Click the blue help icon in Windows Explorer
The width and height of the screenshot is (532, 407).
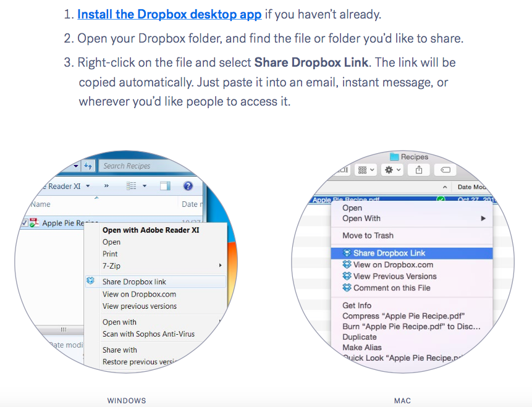[188, 186]
